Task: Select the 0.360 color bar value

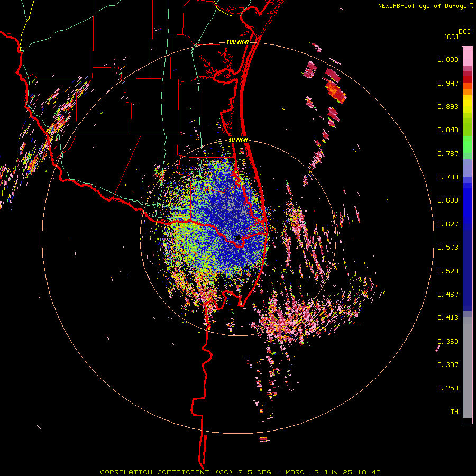Action: [x=448, y=342]
